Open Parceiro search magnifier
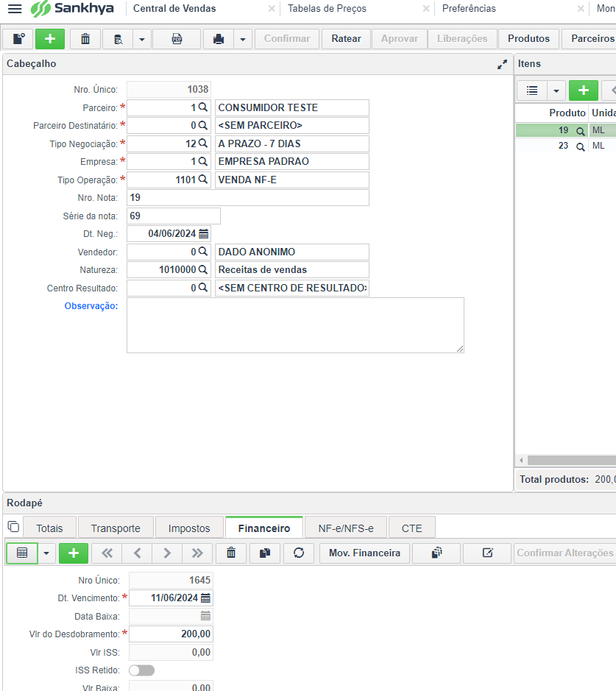This screenshot has width=616, height=691. [x=203, y=107]
